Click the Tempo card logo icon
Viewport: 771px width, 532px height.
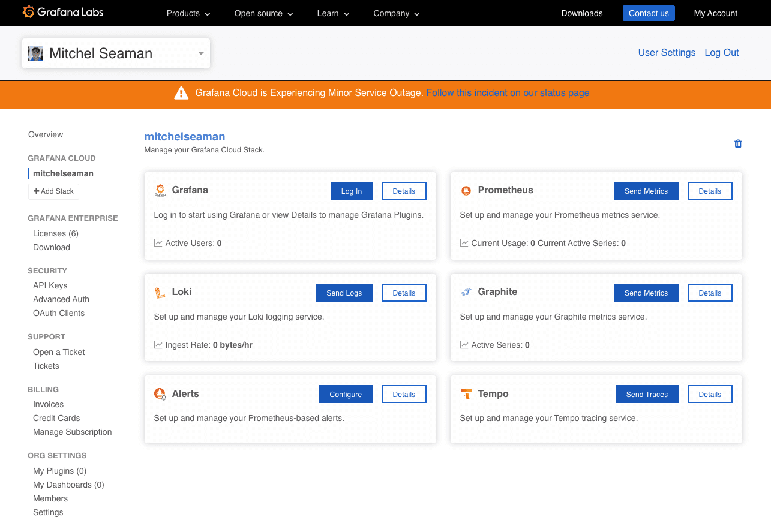click(466, 394)
